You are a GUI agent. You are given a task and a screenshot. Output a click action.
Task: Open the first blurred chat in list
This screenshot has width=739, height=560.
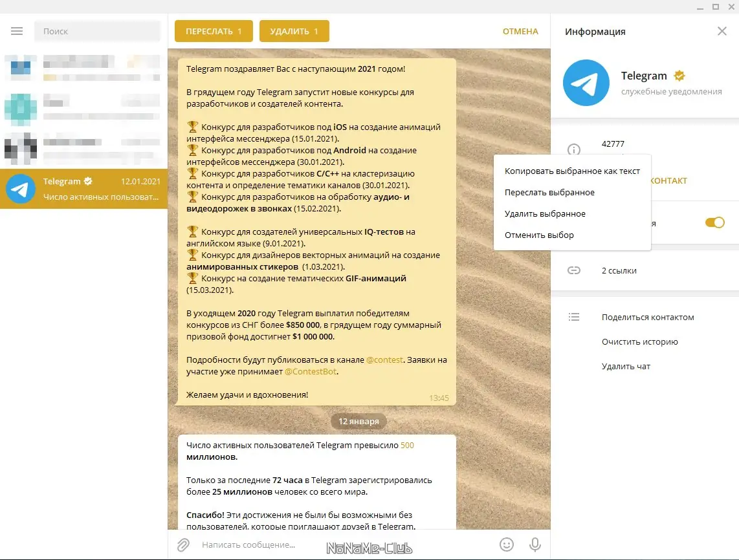[x=84, y=67]
